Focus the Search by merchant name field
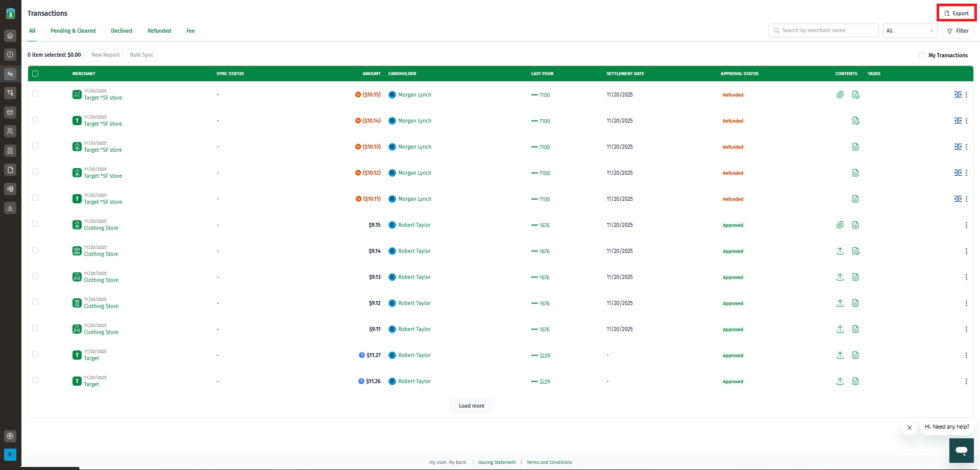This screenshot has width=980, height=470. 823,31
